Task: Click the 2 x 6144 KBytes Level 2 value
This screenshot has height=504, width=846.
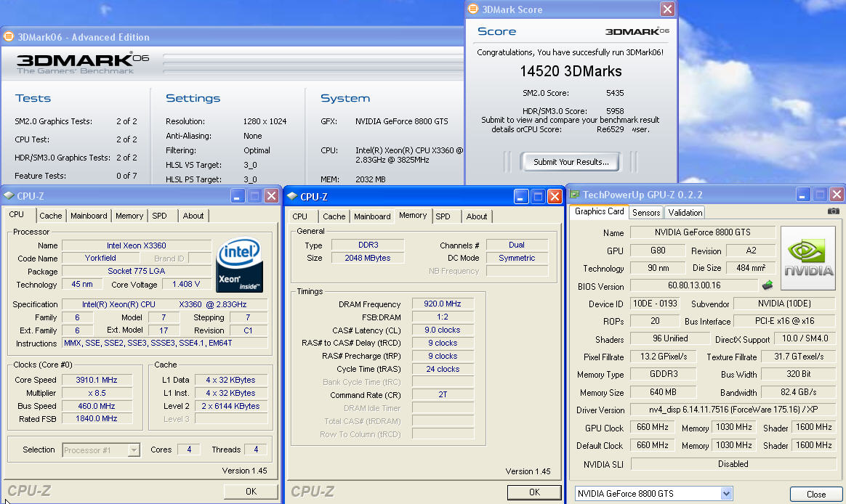Action: point(231,406)
